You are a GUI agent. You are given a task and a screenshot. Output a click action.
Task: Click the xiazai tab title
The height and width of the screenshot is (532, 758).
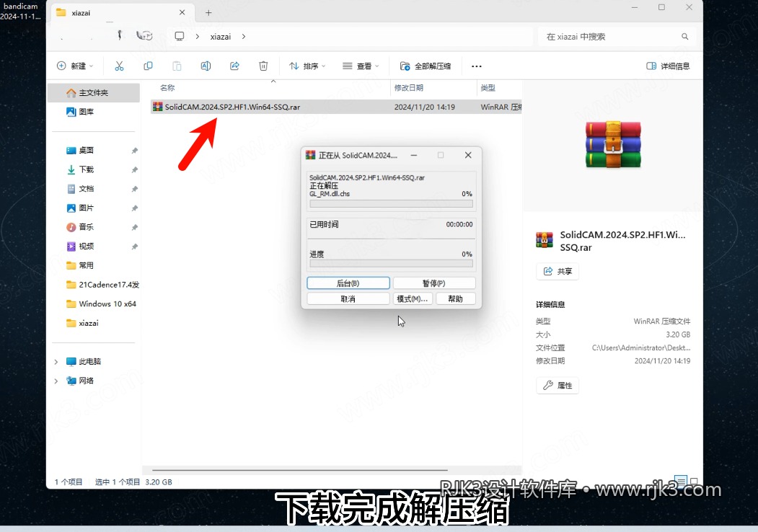tap(81, 13)
